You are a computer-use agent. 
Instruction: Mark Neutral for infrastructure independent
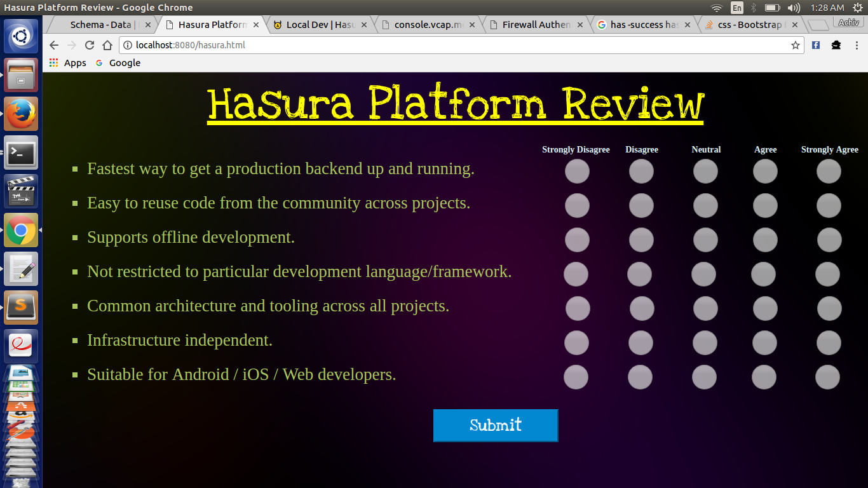[x=705, y=343]
